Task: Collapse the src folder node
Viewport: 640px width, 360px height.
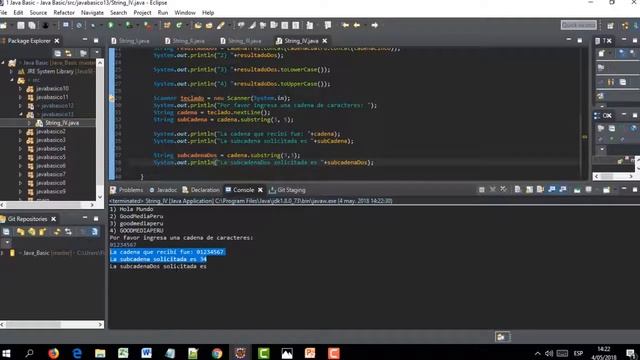Action: [11, 80]
